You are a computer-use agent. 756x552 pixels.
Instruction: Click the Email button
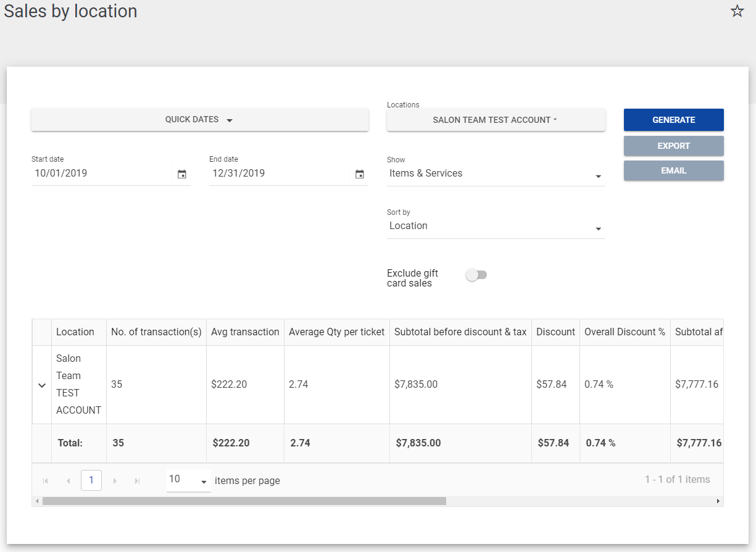(x=673, y=170)
